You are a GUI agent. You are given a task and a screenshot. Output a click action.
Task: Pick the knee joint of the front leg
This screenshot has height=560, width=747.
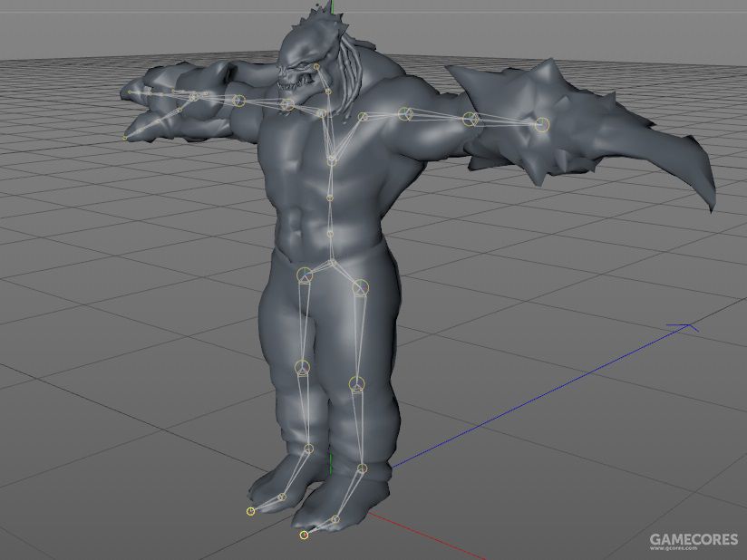[x=357, y=384]
